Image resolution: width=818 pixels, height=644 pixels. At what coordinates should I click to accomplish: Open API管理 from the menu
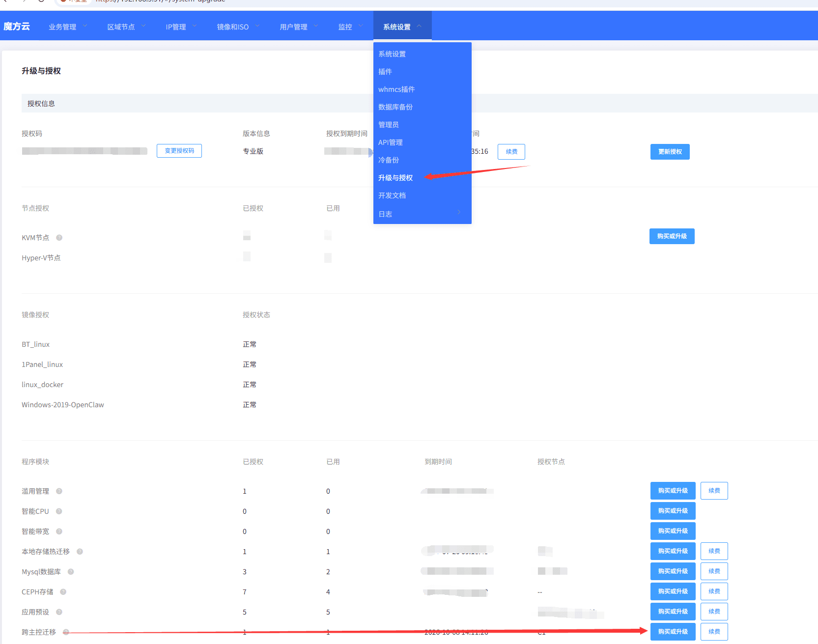tap(423, 142)
